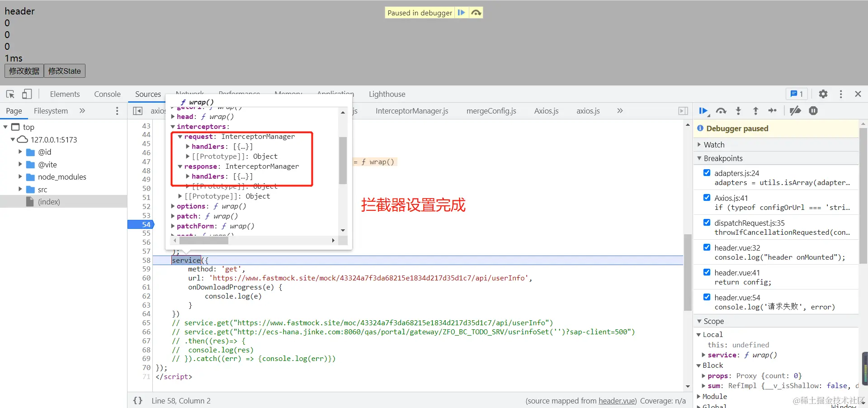Close the DevTools panel
Image resolution: width=868 pixels, height=408 pixels.
(x=858, y=94)
